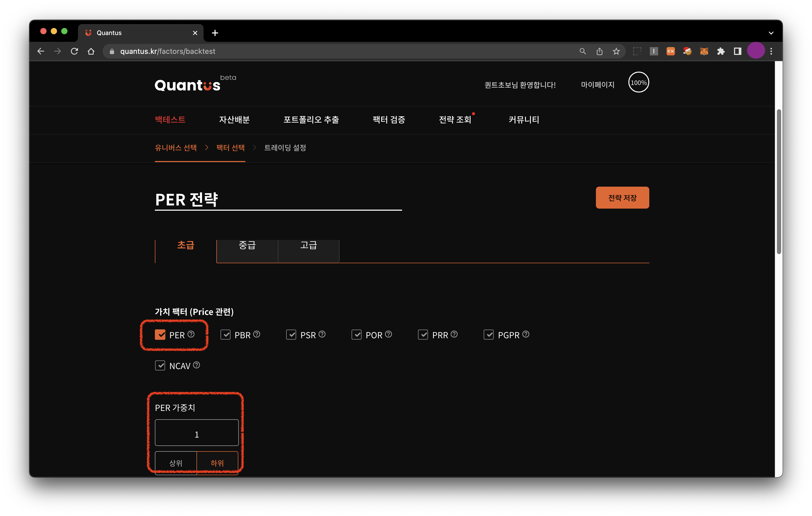The height and width of the screenshot is (516, 812).
Task: Click the PER 가중치 input field
Action: coord(197,433)
